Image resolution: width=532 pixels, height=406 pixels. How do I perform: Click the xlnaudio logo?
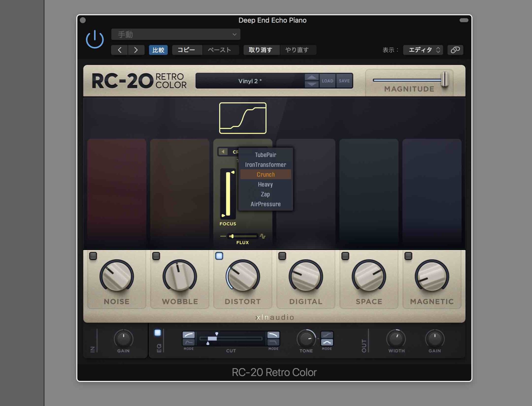coord(275,317)
